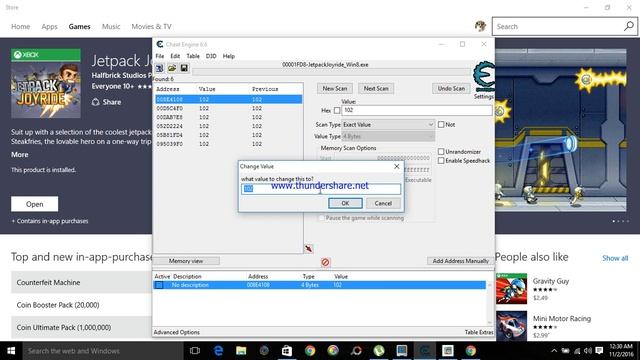Switch to the Music tab in Store
640x360 pixels.
click(111, 27)
